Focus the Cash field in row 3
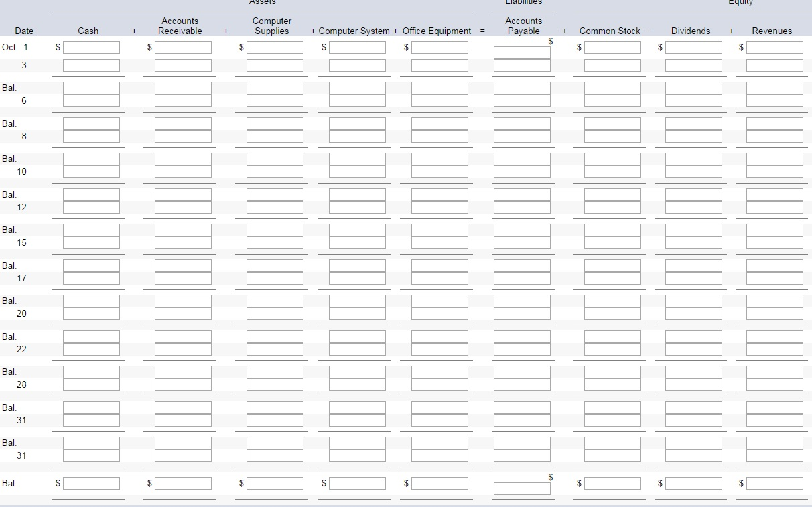 pyautogui.click(x=92, y=65)
